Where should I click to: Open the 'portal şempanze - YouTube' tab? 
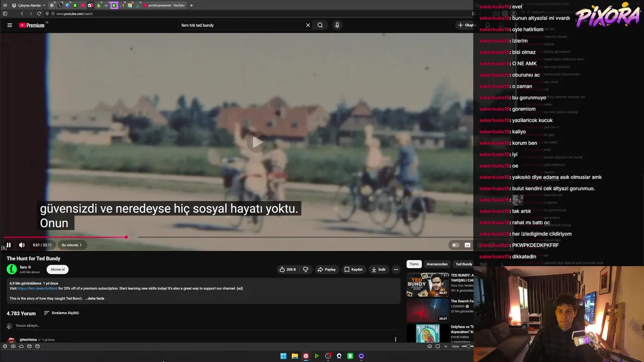coord(165,6)
